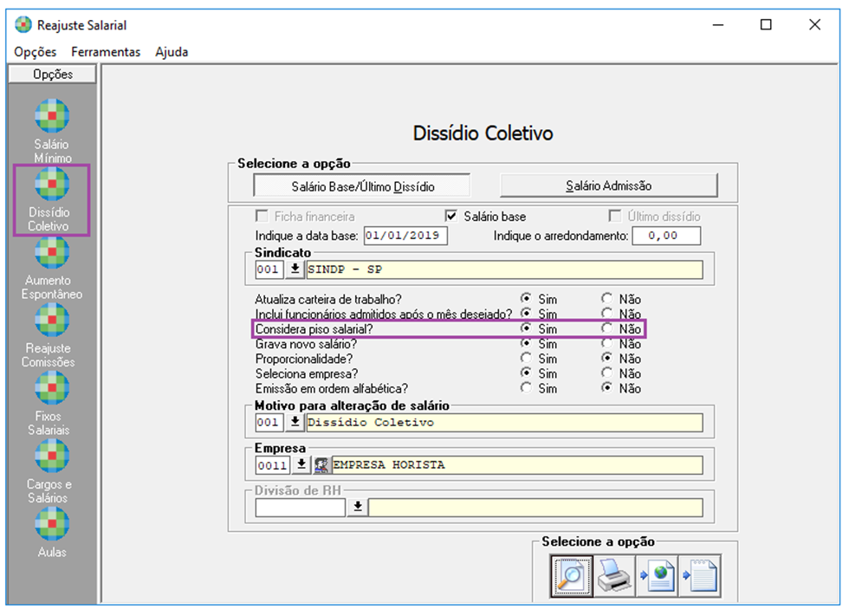Select Não for Inclui funcionários admitidos

607,313
